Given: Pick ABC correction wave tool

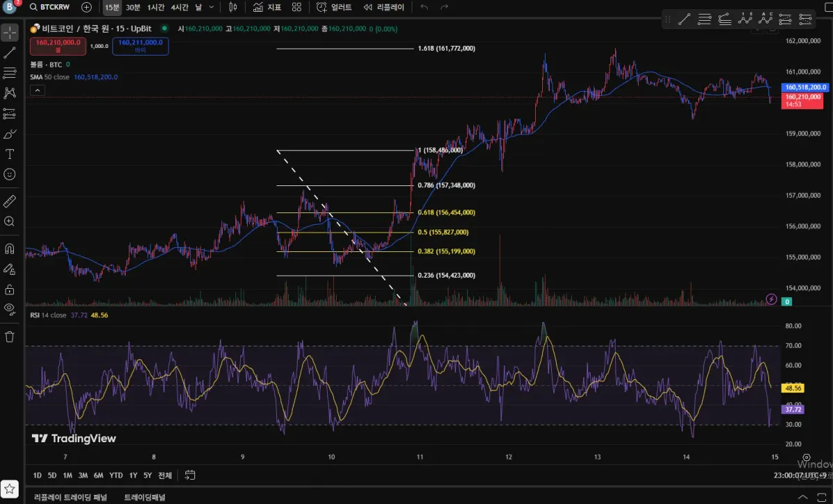Looking at the screenshot, I should click(x=766, y=19).
